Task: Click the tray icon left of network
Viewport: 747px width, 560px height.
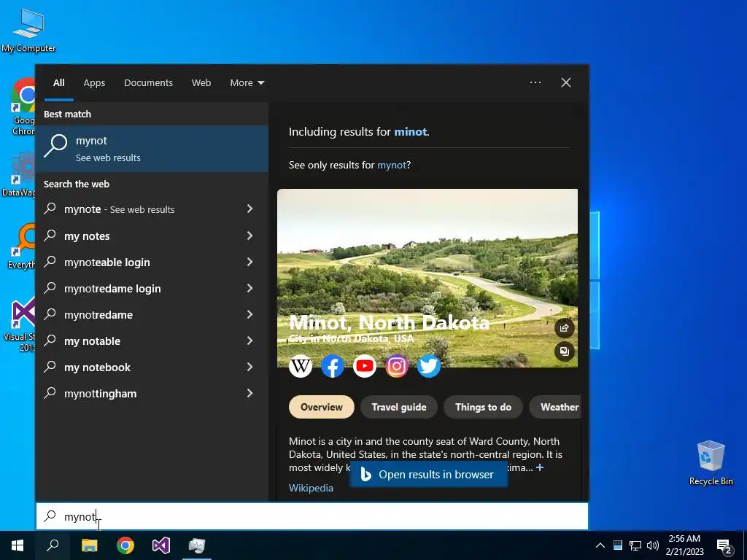Action: pos(618,545)
